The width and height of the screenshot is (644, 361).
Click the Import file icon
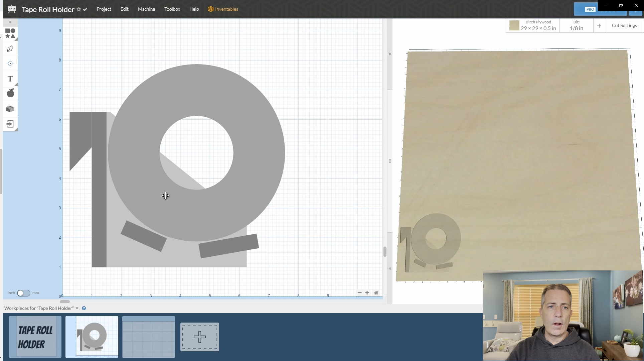click(10, 124)
